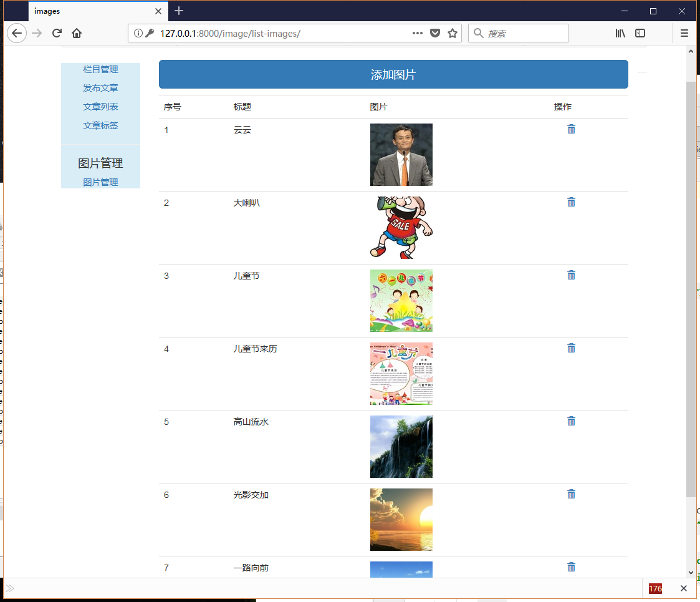Image resolution: width=700 pixels, height=602 pixels.
Task: Toggle the browser sidebar view
Action: pos(640,33)
